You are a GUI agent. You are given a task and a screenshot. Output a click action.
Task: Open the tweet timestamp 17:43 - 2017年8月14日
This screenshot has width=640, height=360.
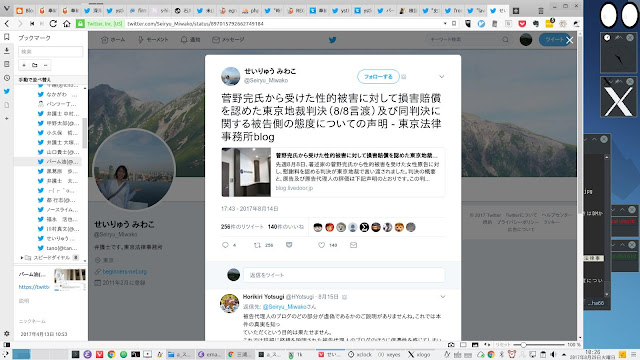249,209
